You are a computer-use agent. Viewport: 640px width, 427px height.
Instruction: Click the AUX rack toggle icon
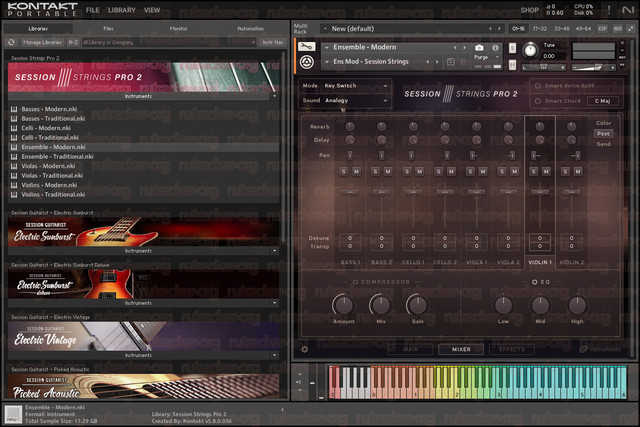click(618, 29)
